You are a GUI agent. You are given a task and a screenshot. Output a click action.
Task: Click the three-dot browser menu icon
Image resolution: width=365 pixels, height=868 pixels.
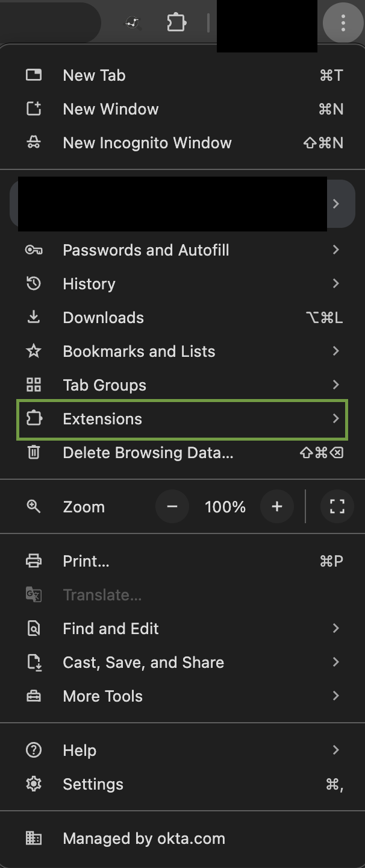[343, 22]
